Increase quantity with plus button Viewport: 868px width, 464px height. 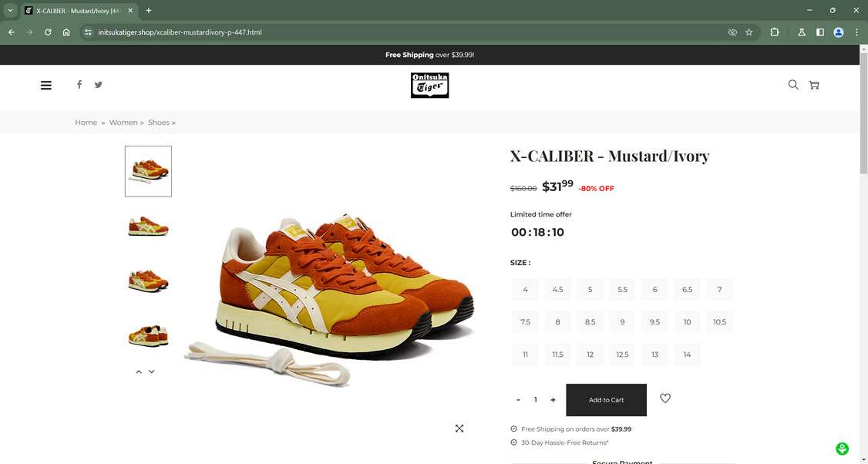click(553, 400)
